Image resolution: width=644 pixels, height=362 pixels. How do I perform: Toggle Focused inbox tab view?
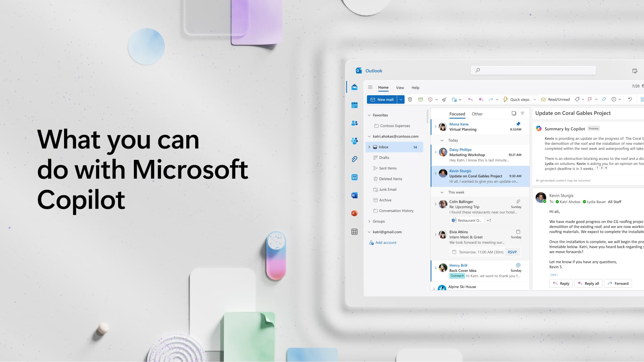pos(457,114)
